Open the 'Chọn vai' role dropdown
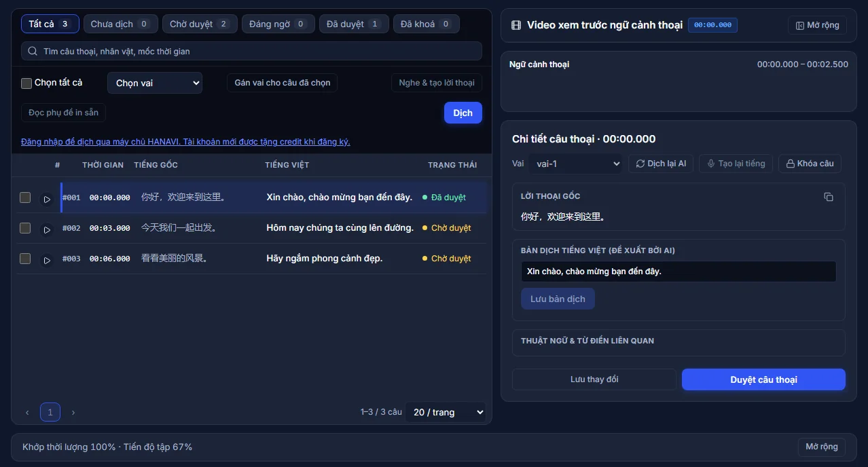 155,83
